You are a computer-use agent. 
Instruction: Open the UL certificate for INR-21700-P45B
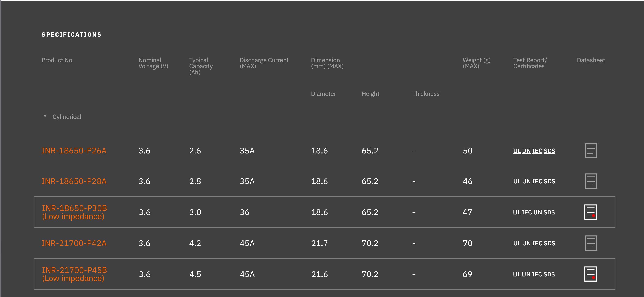[517, 275]
